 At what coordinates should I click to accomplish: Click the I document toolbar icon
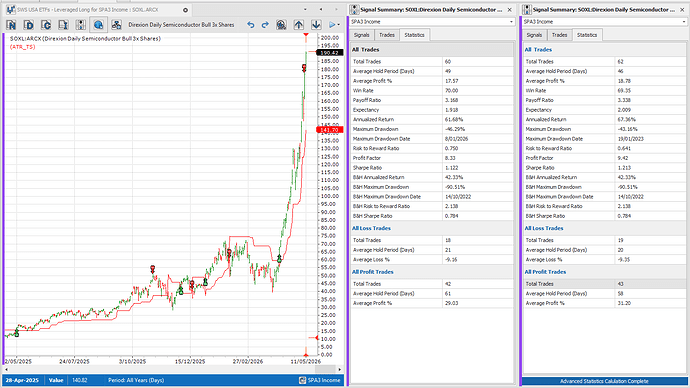coord(63,25)
